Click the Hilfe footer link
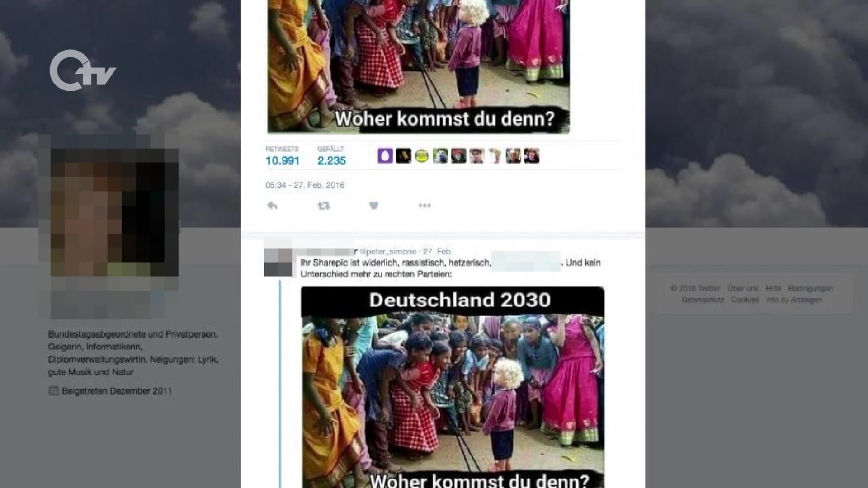The width and height of the screenshot is (868, 488). coord(773,288)
